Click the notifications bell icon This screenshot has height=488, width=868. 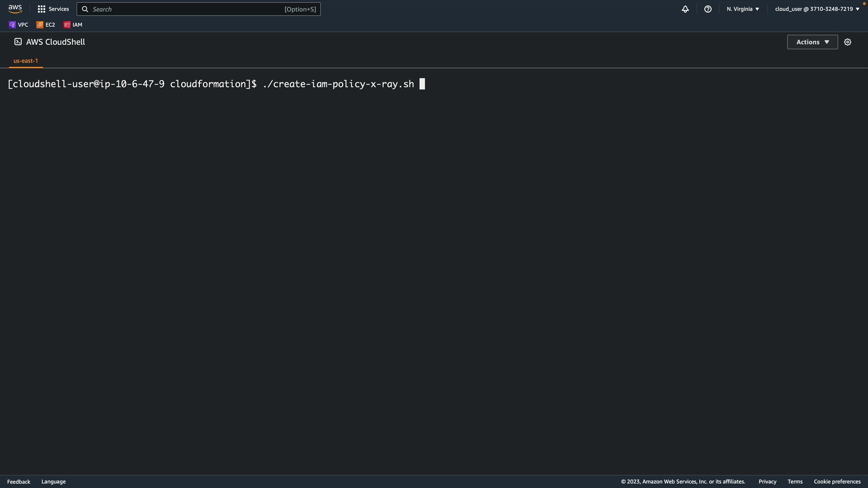coord(685,9)
